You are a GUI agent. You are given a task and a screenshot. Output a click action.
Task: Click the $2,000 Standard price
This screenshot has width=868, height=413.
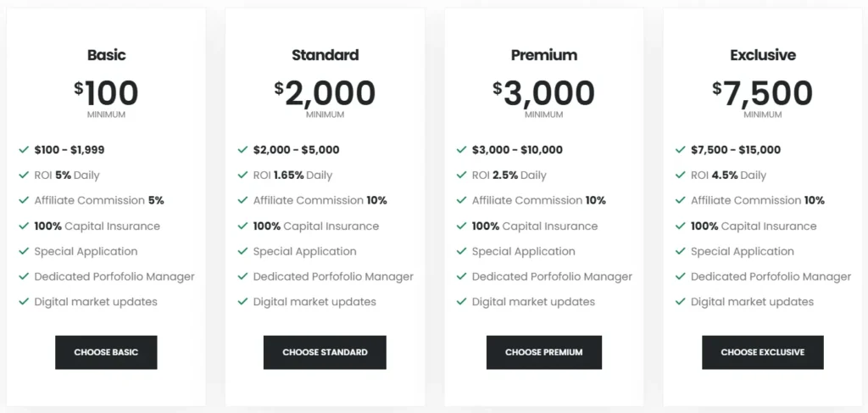click(325, 93)
